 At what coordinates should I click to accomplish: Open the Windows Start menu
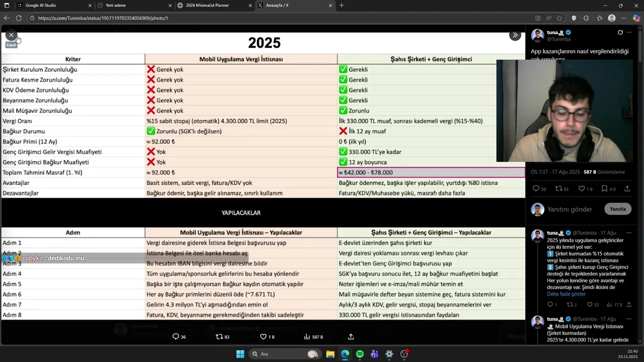(x=240, y=354)
